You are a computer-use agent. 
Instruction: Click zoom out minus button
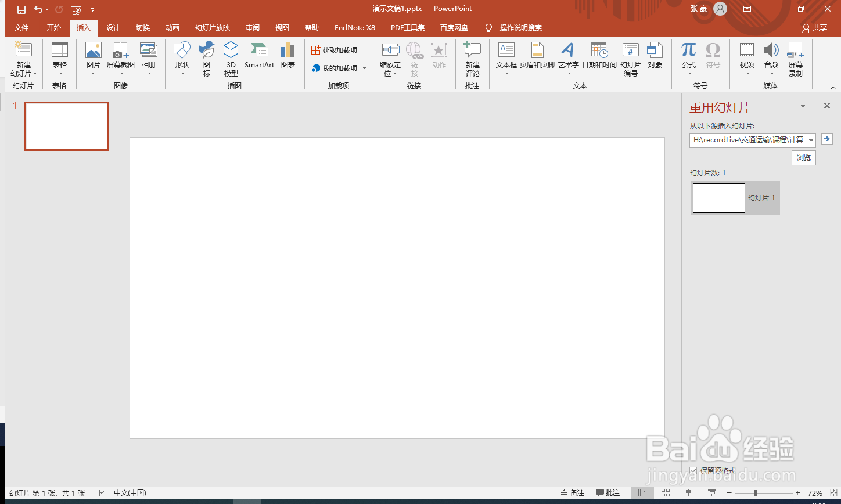[728, 493]
